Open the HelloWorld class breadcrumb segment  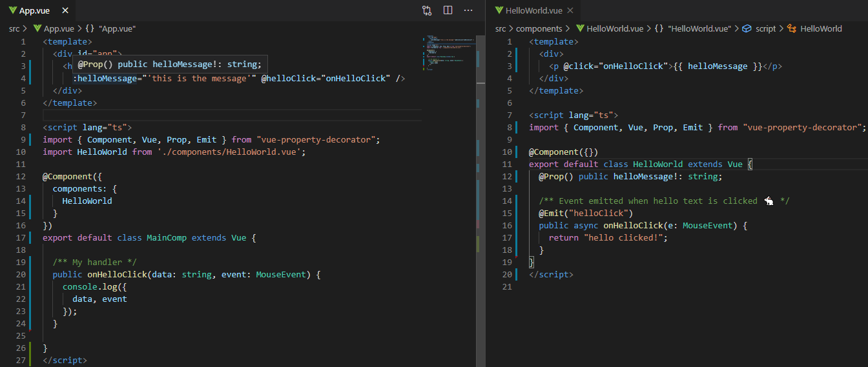pyautogui.click(x=821, y=28)
